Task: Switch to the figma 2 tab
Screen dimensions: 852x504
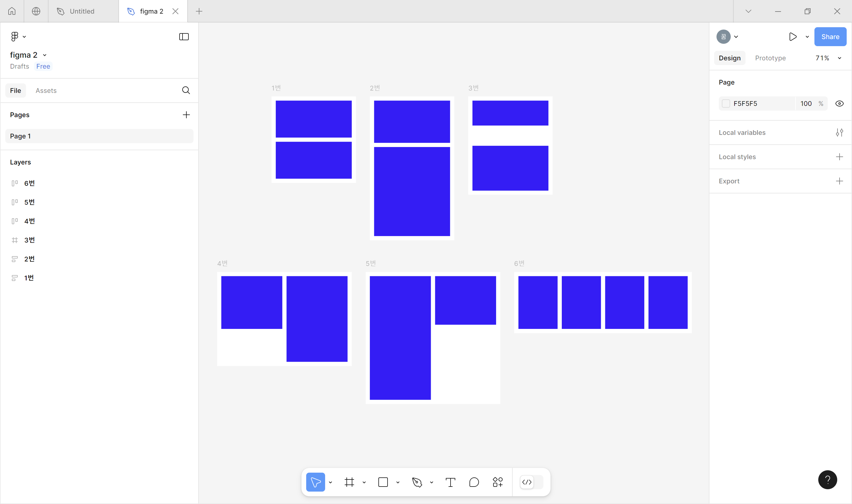Action: click(153, 11)
